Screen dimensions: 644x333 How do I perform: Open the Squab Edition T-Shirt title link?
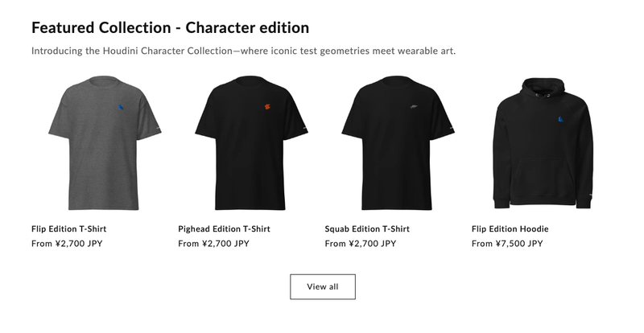367,228
